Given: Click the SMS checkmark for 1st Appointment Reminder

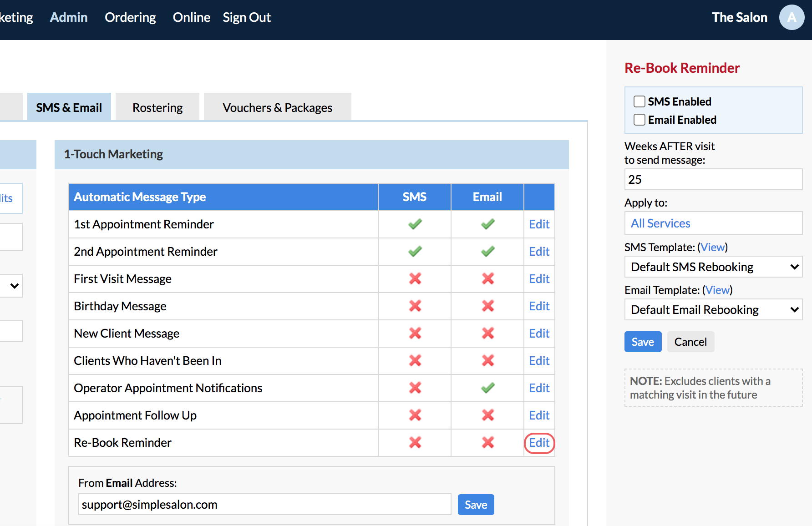Looking at the screenshot, I should (415, 224).
